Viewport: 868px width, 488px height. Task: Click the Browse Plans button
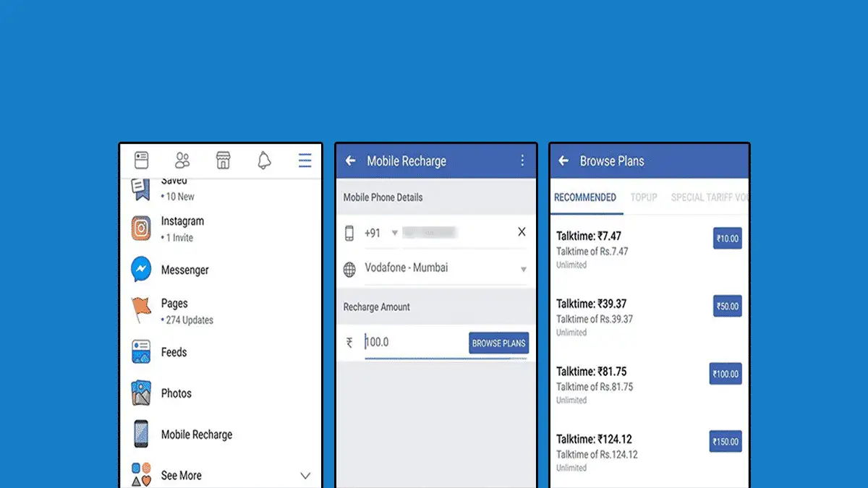498,343
